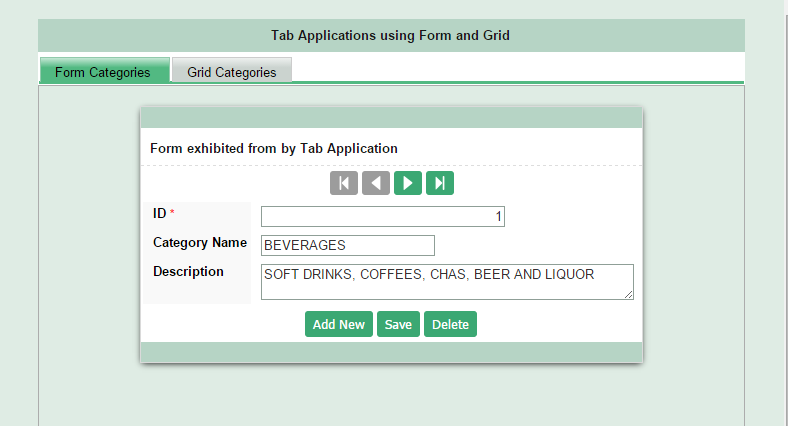Delete the current category record
Viewport: 788px width, 426px height.
[x=450, y=324]
